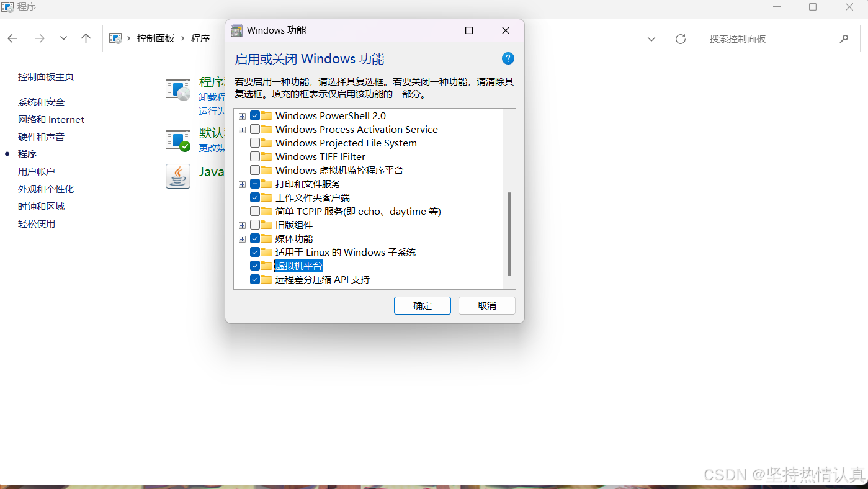The width and height of the screenshot is (868, 489).
Task: Uncheck the 虚拟机平台 checkbox
Action: coord(255,266)
